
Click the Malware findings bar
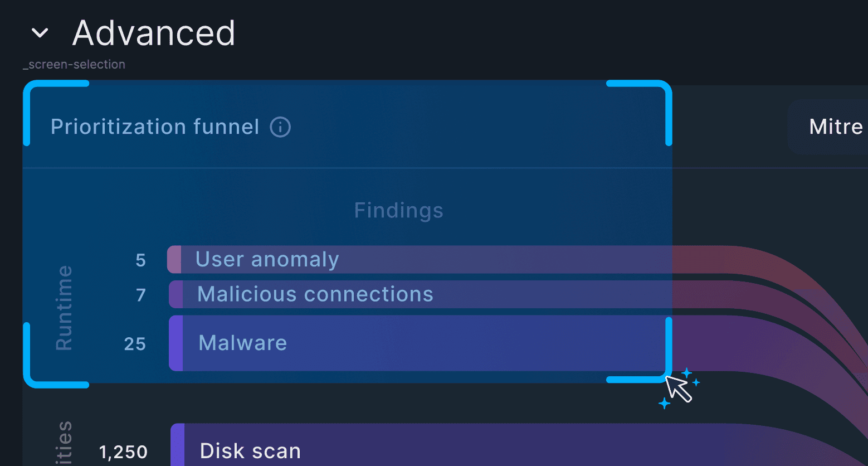[x=418, y=343]
